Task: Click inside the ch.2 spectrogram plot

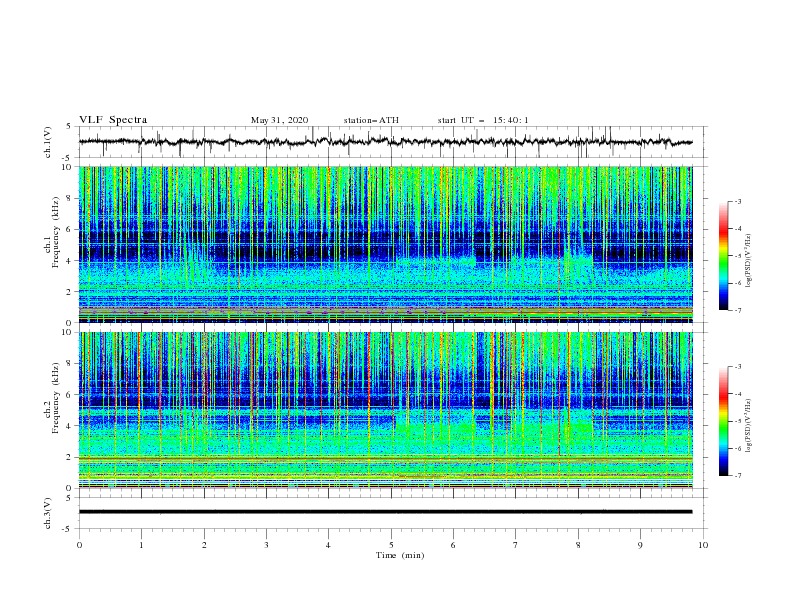Action: (x=386, y=410)
